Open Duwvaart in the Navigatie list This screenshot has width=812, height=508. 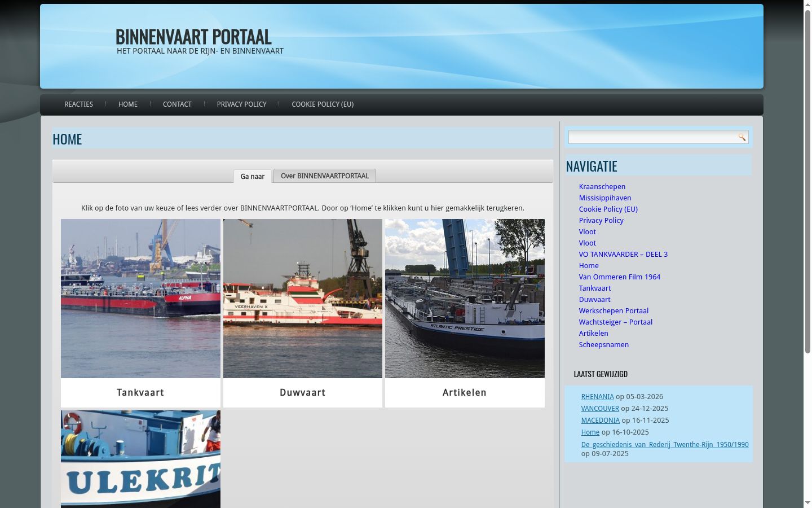[x=594, y=299]
